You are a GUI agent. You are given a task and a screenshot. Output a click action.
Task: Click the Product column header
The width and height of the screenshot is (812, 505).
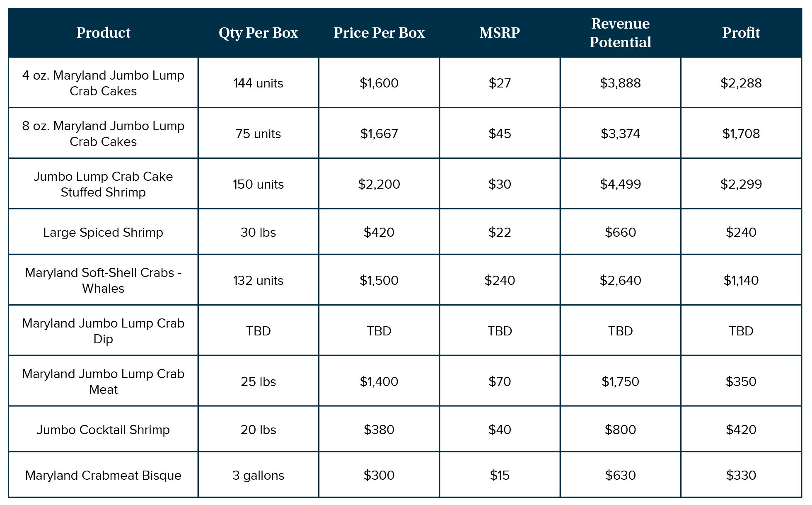point(103,33)
